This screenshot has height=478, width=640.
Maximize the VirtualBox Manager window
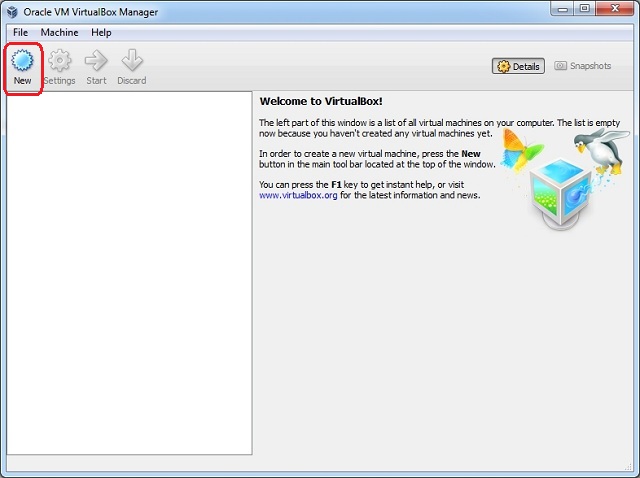(x=584, y=9)
